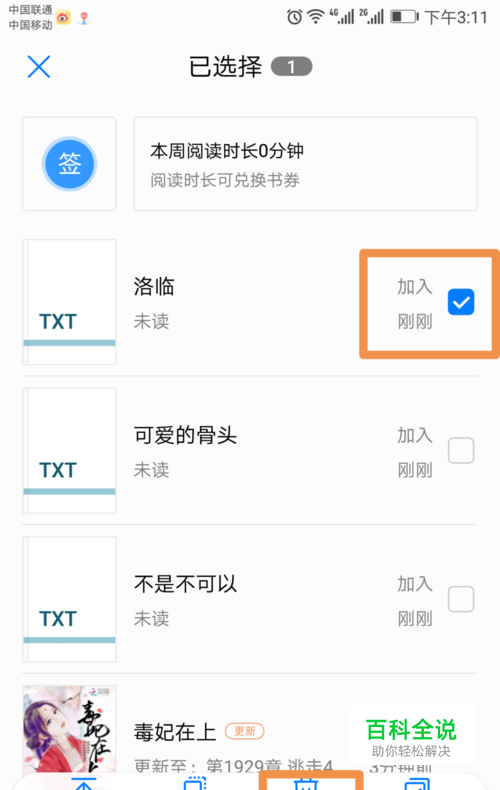
Task: Tap the dashed-square icon in bottom bar
Action: point(195,784)
